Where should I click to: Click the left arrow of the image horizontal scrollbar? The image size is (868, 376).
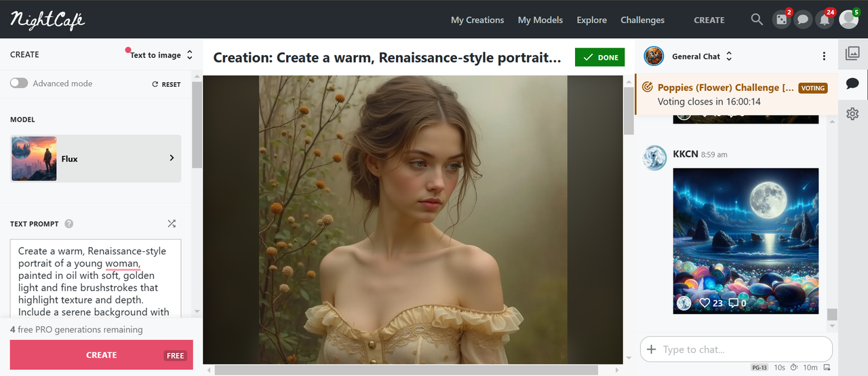click(210, 371)
